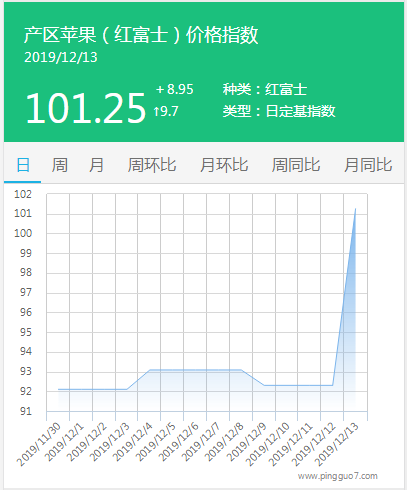Click the y-axis value 100
This screenshot has height=490, width=407.
tap(23, 233)
